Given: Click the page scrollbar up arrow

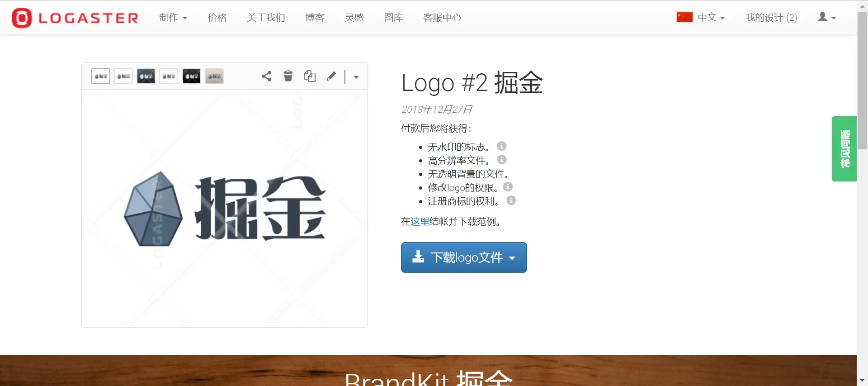Looking at the screenshot, I should tap(862, 5).
